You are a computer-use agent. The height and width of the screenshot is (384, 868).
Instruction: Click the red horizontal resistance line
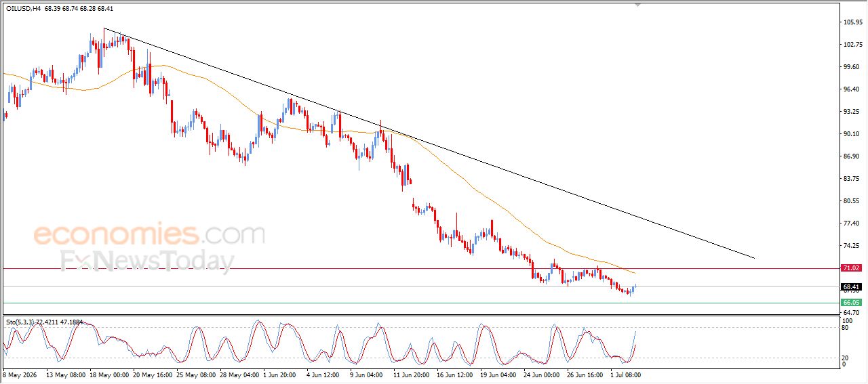click(x=420, y=268)
